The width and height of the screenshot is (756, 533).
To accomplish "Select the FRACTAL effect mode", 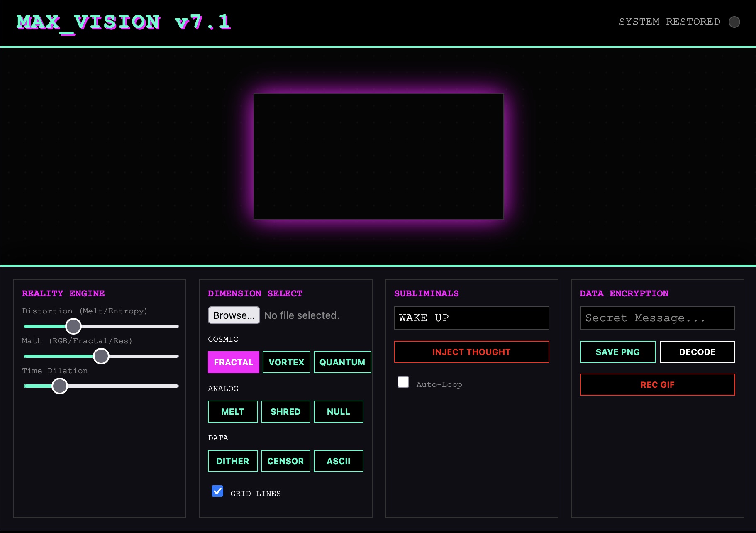I will click(x=233, y=362).
